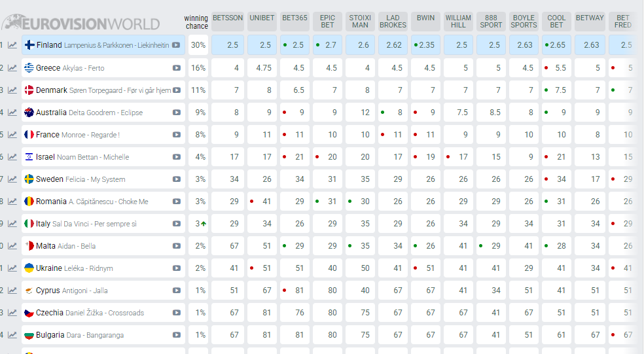Open the Italy Sal Da Vinci entry
Image resolution: width=644 pixels, height=354 pixels.
click(x=103, y=223)
